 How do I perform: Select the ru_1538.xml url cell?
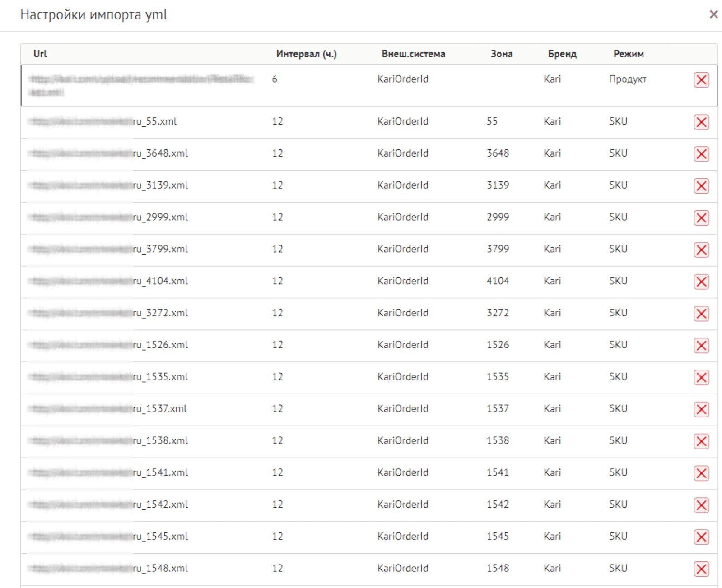(x=109, y=441)
